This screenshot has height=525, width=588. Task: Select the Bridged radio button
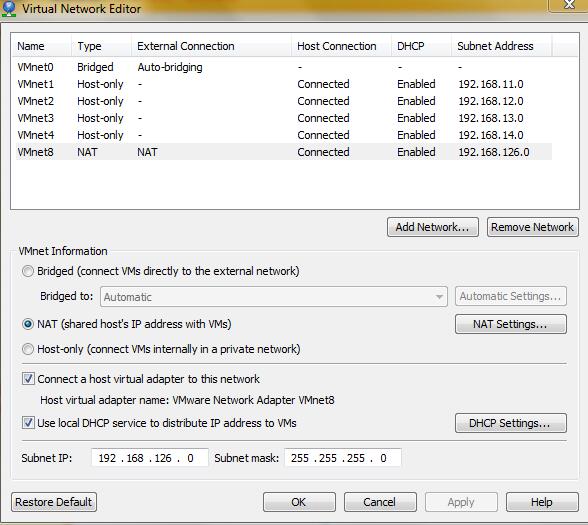pos(28,271)
